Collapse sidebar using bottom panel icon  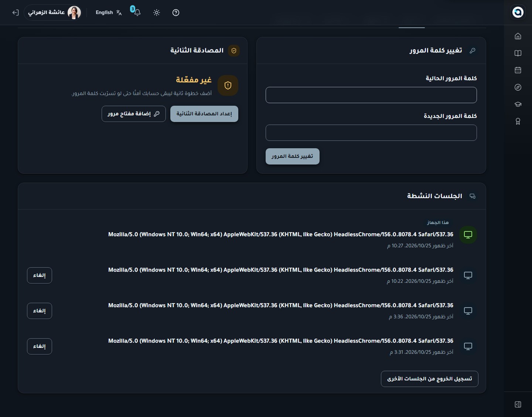[x=518, y=404]
